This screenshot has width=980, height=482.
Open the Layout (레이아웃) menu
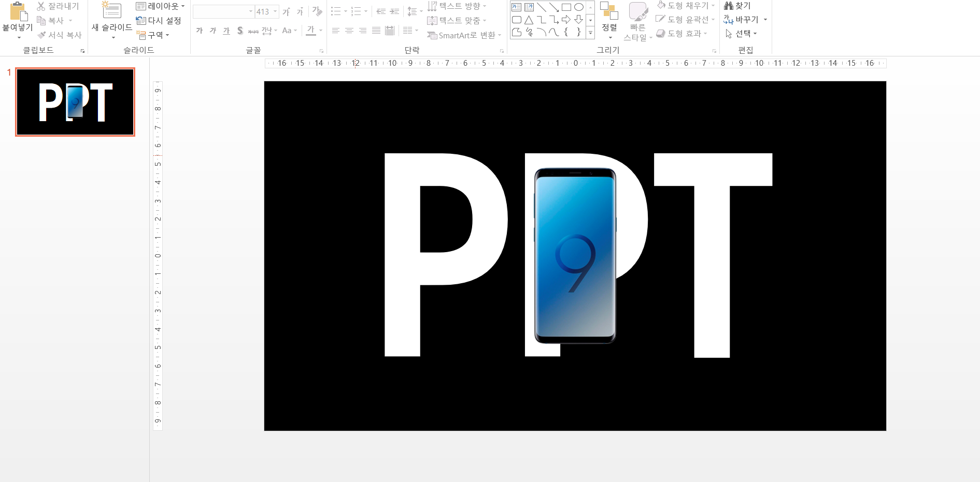click(x=160, y=6)
